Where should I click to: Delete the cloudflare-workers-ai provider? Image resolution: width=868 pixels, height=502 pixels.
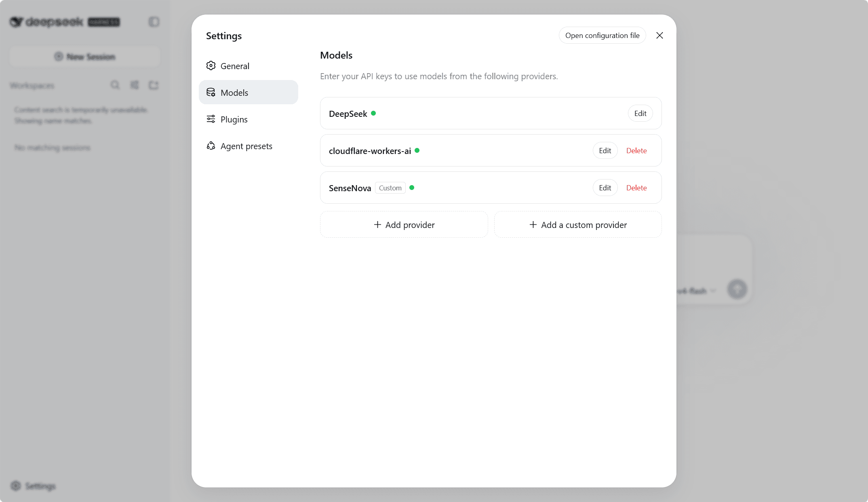coord(636,151)
